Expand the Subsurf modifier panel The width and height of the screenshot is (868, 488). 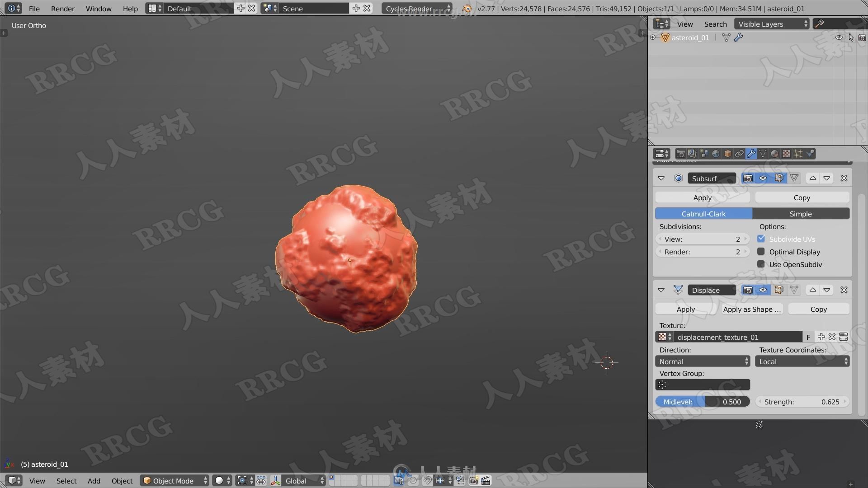click(660, 178)
